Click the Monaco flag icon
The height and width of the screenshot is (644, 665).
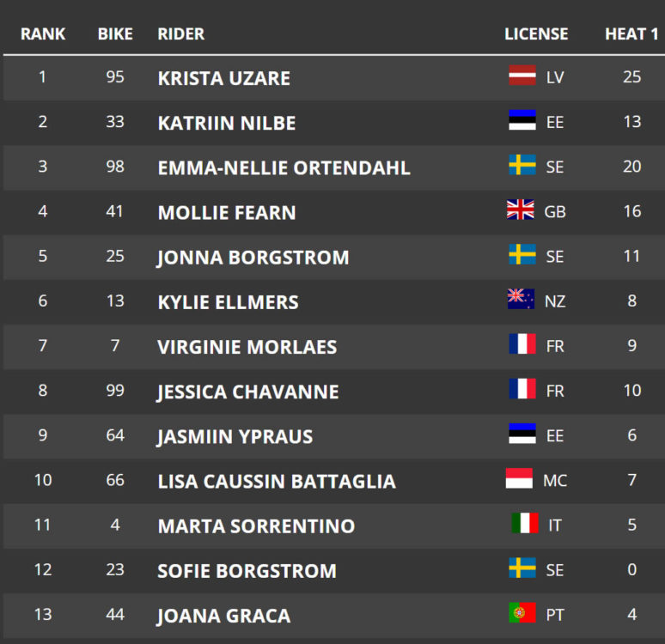click(x=519, y=478)
